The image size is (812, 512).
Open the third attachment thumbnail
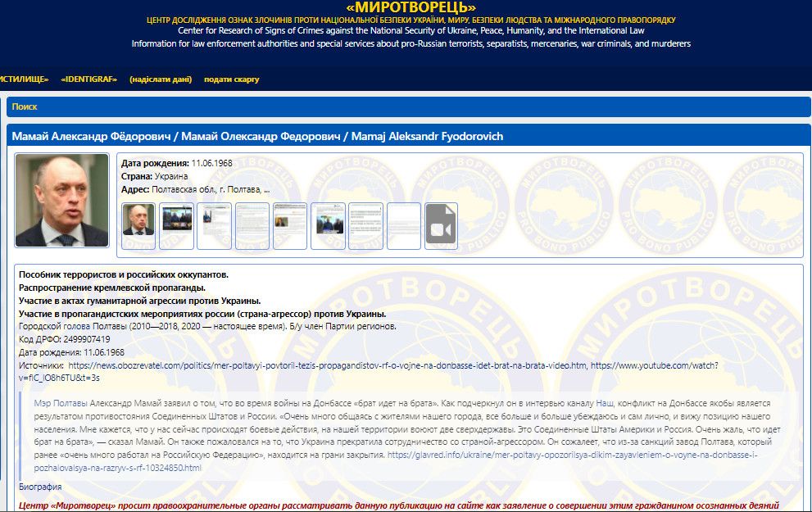pyautogui.click(x=214, y=226)
